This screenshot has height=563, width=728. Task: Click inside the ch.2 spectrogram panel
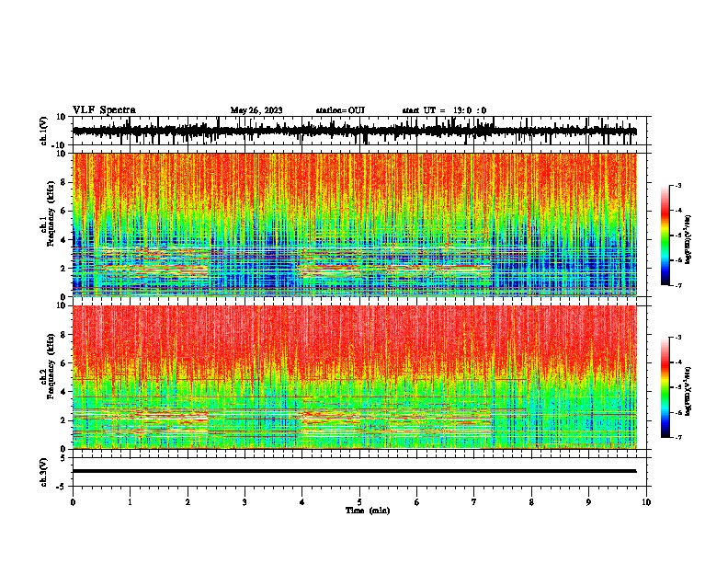355,377
